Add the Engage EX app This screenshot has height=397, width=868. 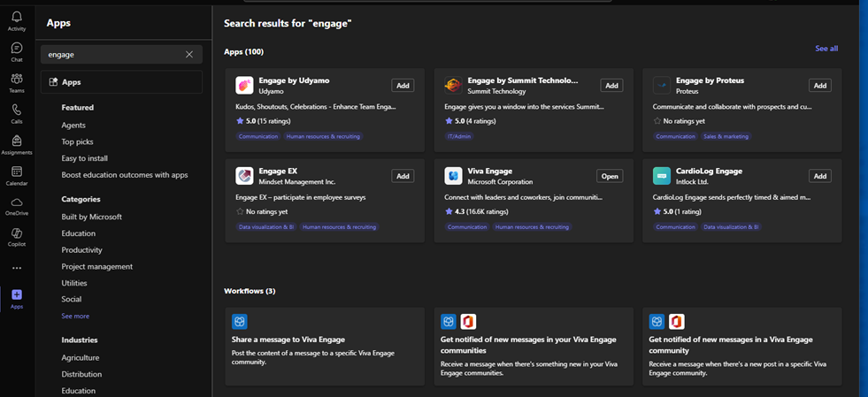(x=403, y=176)
